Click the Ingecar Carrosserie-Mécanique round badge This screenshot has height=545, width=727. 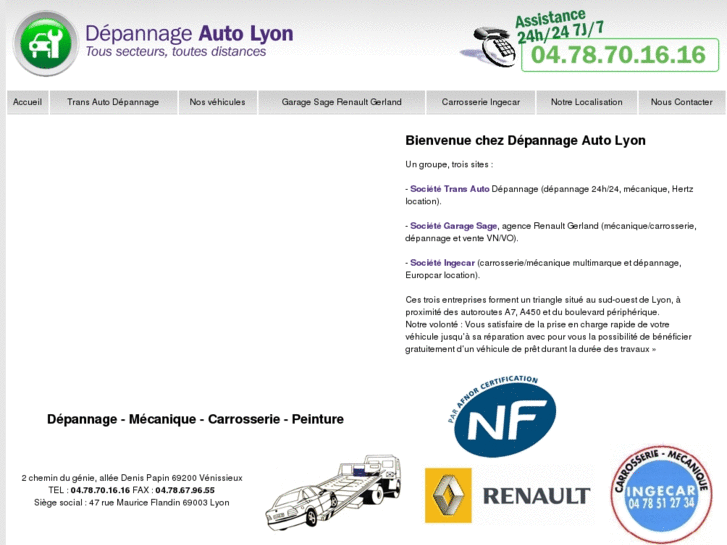click(660, 494)
